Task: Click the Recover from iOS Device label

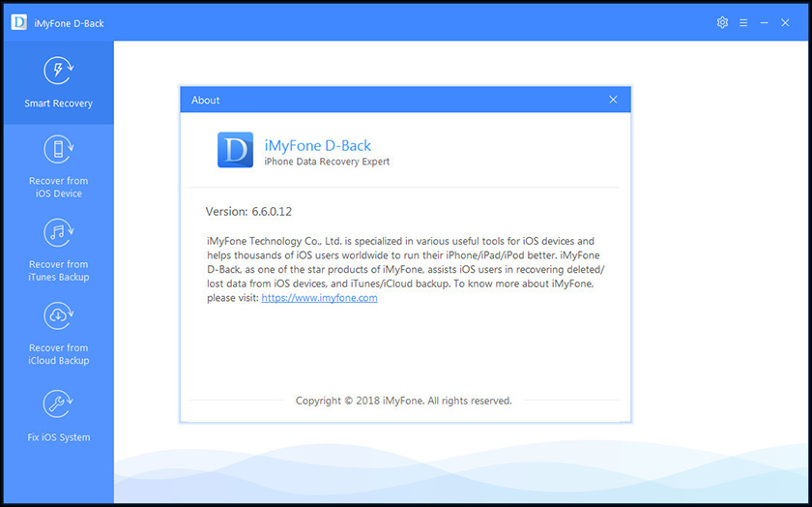Action: pyautogui.click(x=59, y=187)
